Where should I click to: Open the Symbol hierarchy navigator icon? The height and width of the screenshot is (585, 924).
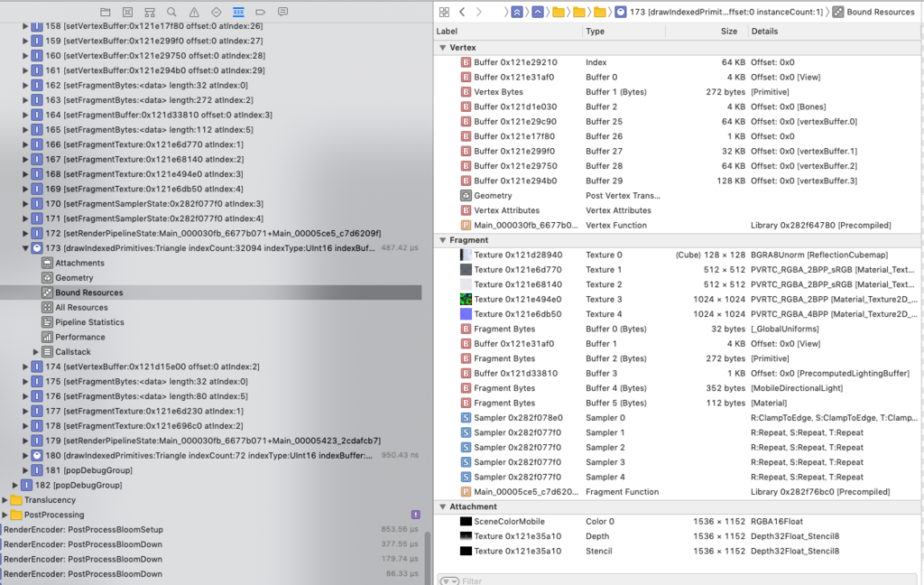150,12
